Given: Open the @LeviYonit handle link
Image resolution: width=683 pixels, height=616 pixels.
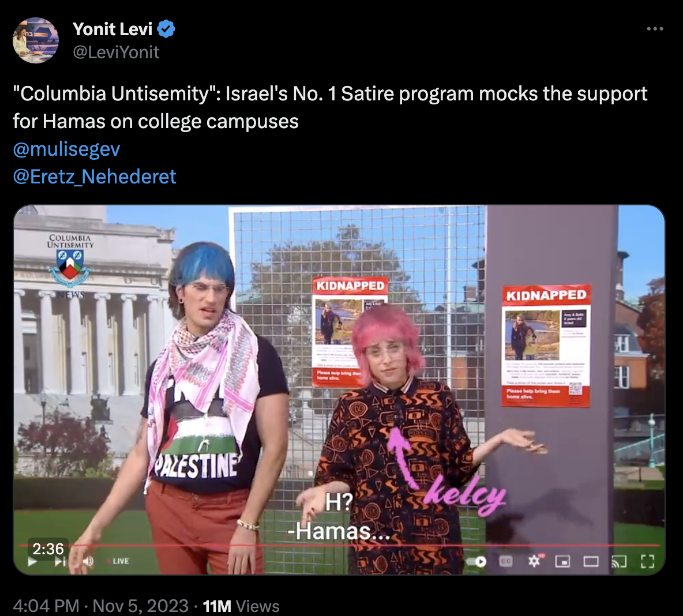Looking at the screenshot, I should pyautogui.click(x=116, y=52).
